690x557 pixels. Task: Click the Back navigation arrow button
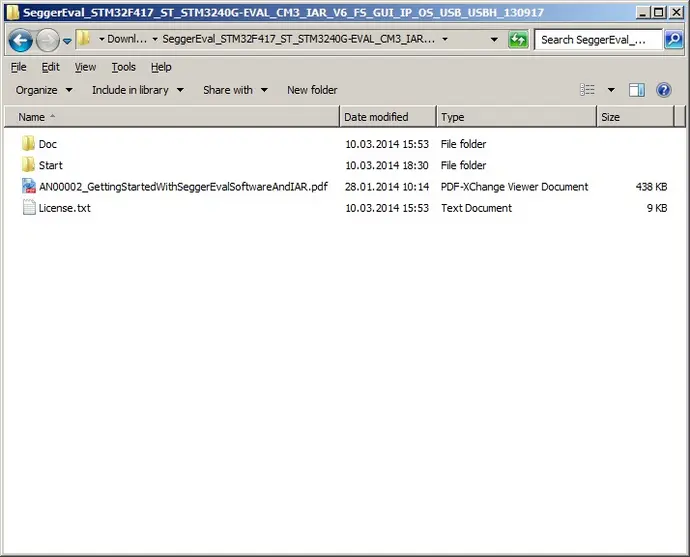(x=20, y=40)
